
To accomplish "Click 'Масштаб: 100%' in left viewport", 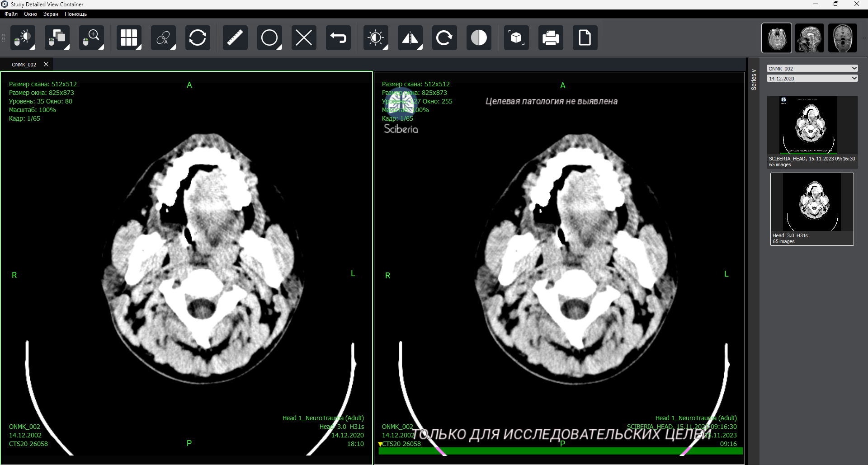I will click(33, 110).
